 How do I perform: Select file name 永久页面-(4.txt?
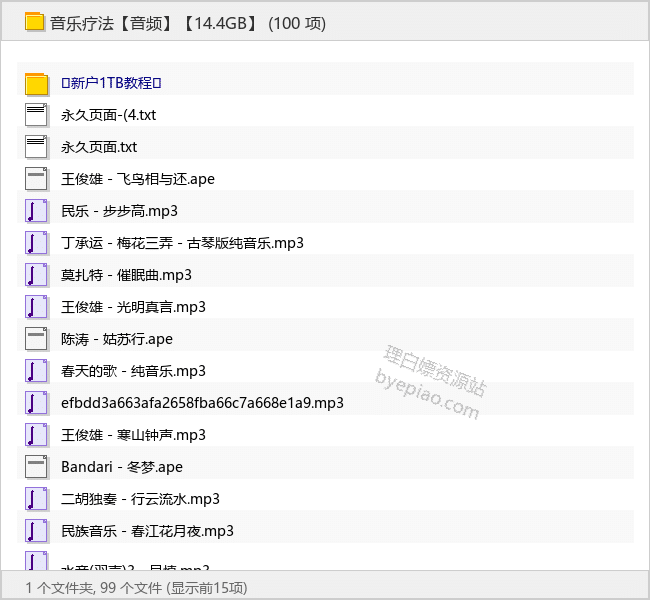pyautogui.click(x=109, y=115)
